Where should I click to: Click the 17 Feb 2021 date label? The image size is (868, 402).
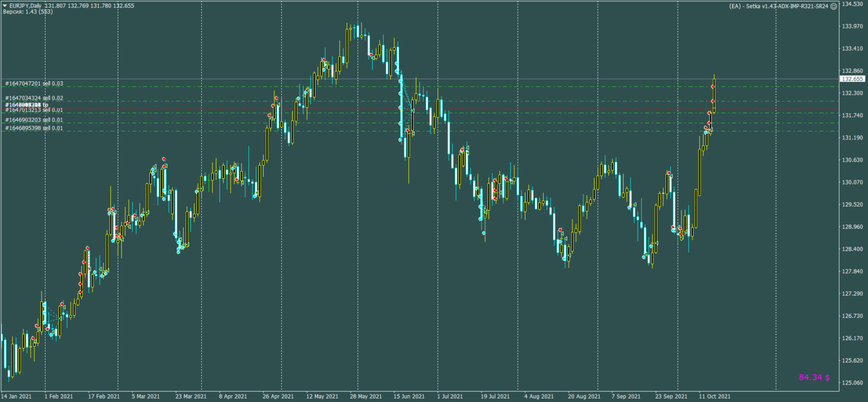(x=104, y=397)
